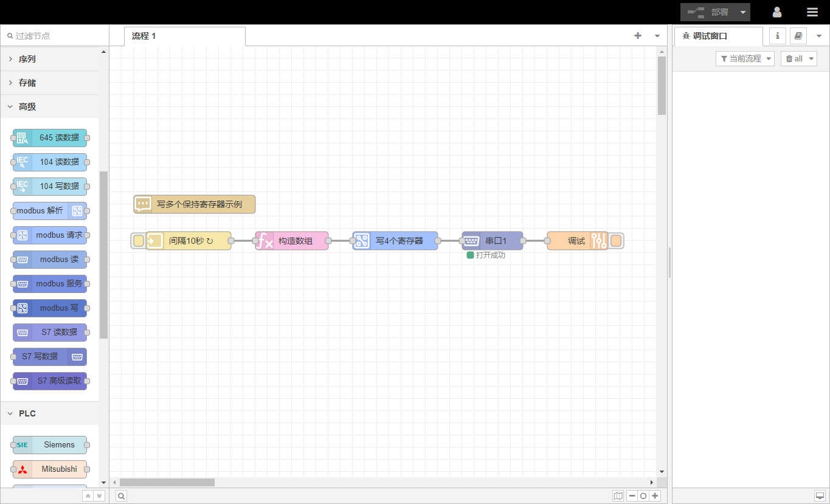This screenshot has width=830, height=504.
Task: Open the user account icon
Action: 776,12
